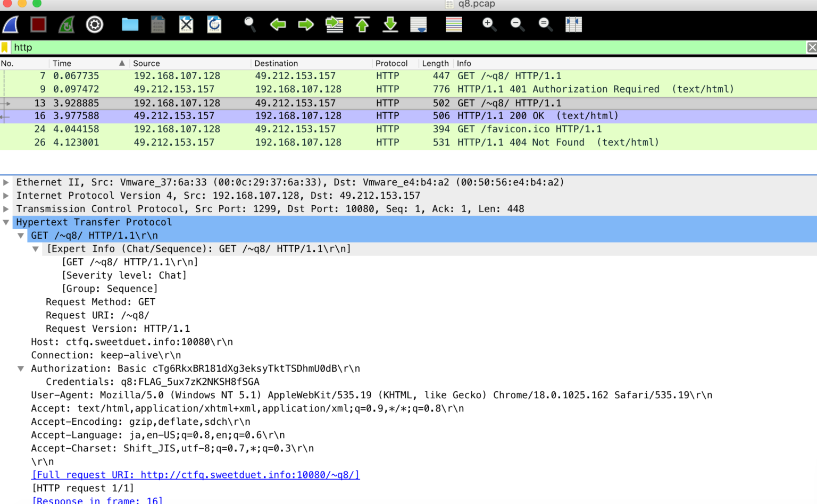Go to the first packet
The image size is (817, 504).
[x=362, y=24]
